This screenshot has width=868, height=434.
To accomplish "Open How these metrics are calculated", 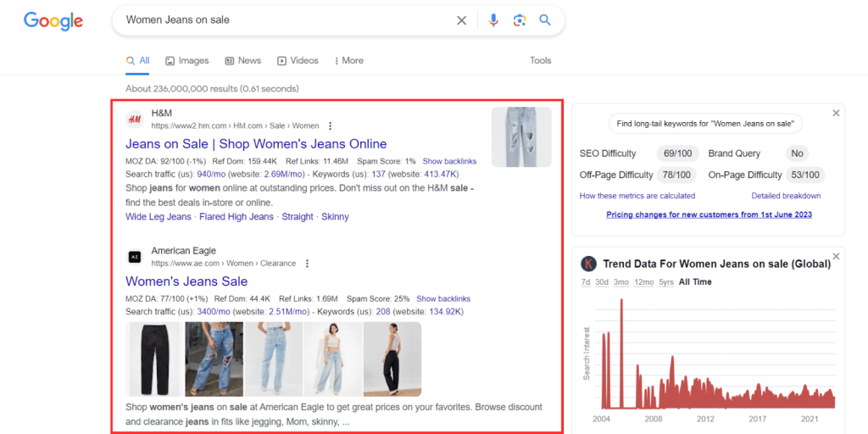I will coord(637,196).
